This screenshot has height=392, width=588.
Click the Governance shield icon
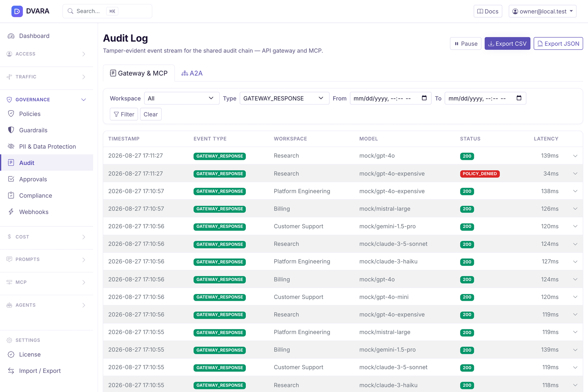(9, 100)
